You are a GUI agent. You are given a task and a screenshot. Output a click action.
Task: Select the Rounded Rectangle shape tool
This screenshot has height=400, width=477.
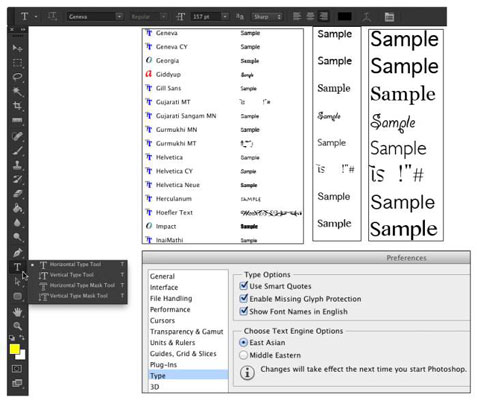(17, 296)
